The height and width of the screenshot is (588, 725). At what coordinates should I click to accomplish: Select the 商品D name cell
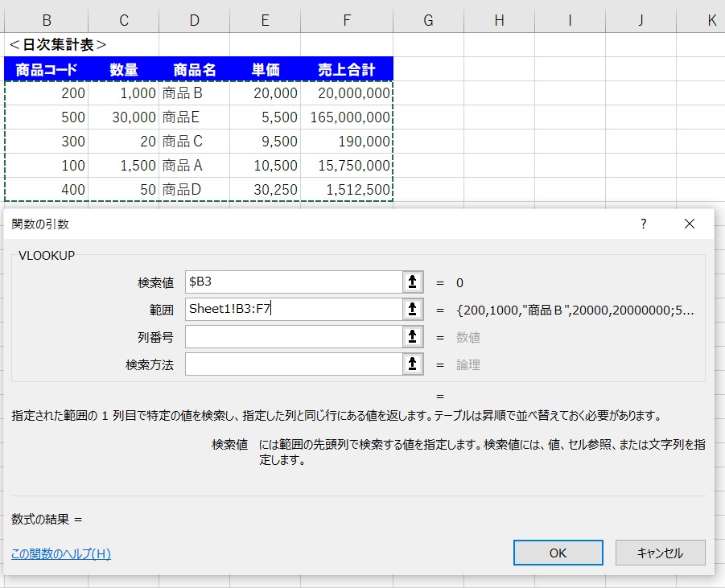(x=194, y=190)
